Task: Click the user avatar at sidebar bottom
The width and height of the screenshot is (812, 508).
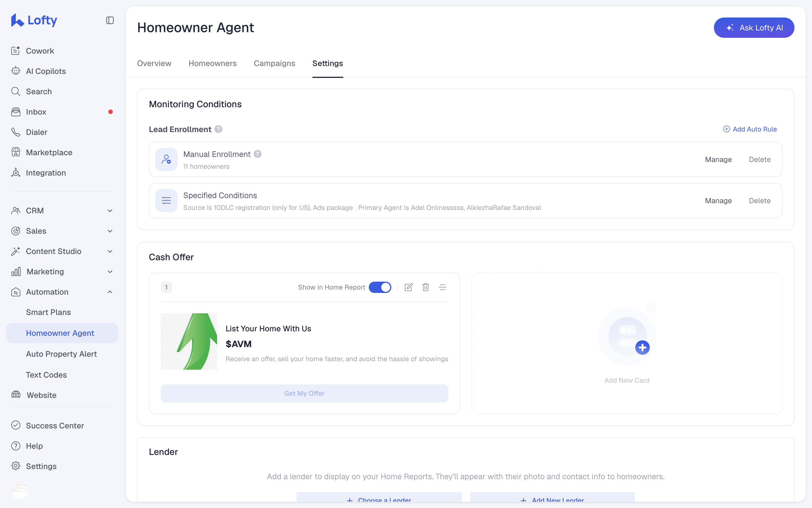Action: [x=19, y=490]
